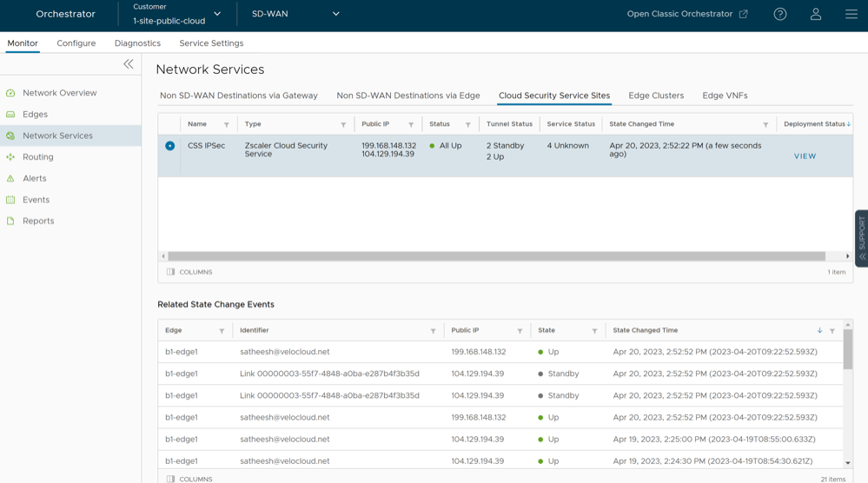Click the VIEW deployment status link
868x483 pixels.
click(x=805, y=156)
